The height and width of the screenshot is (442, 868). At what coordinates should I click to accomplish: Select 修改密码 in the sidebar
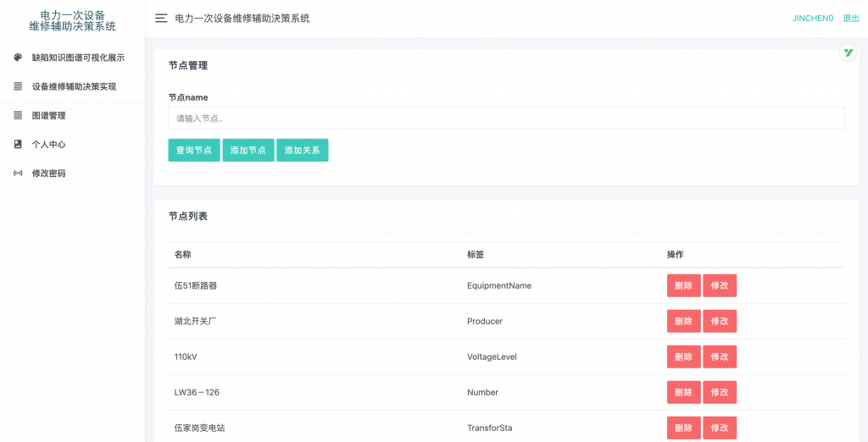[48, 173]
